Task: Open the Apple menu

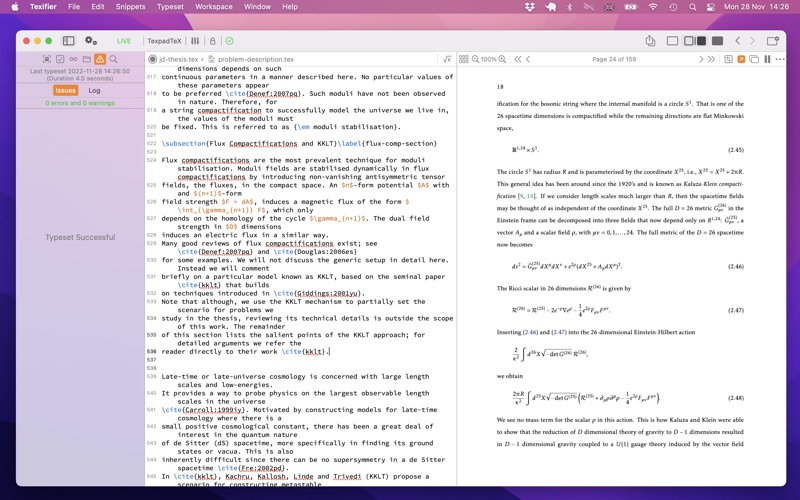Action: coord(15,7)
